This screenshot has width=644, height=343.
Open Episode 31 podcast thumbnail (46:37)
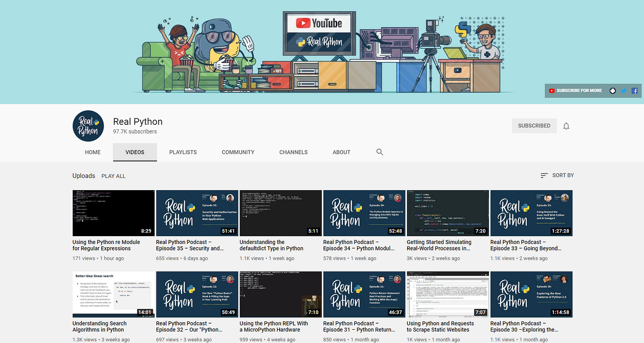[x=364, y=294]
